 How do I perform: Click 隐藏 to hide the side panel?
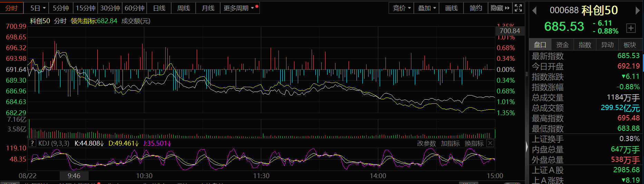point(500,8)
